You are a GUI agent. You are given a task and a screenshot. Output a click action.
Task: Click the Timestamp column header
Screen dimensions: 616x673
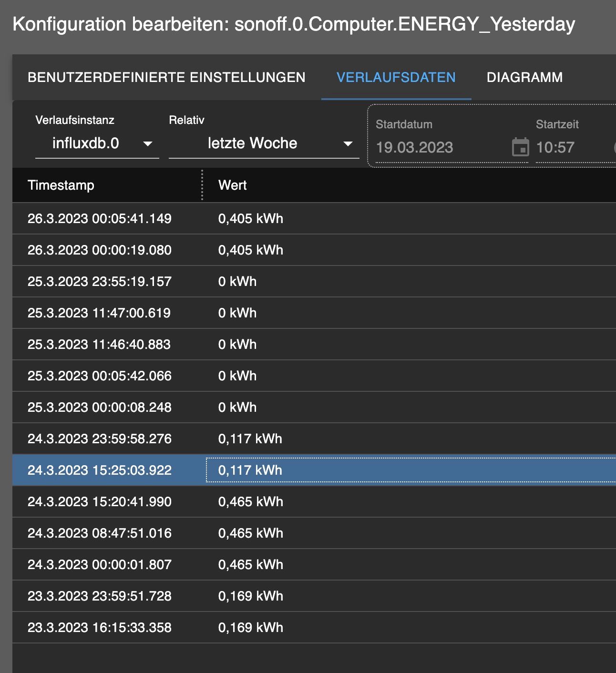61,185
